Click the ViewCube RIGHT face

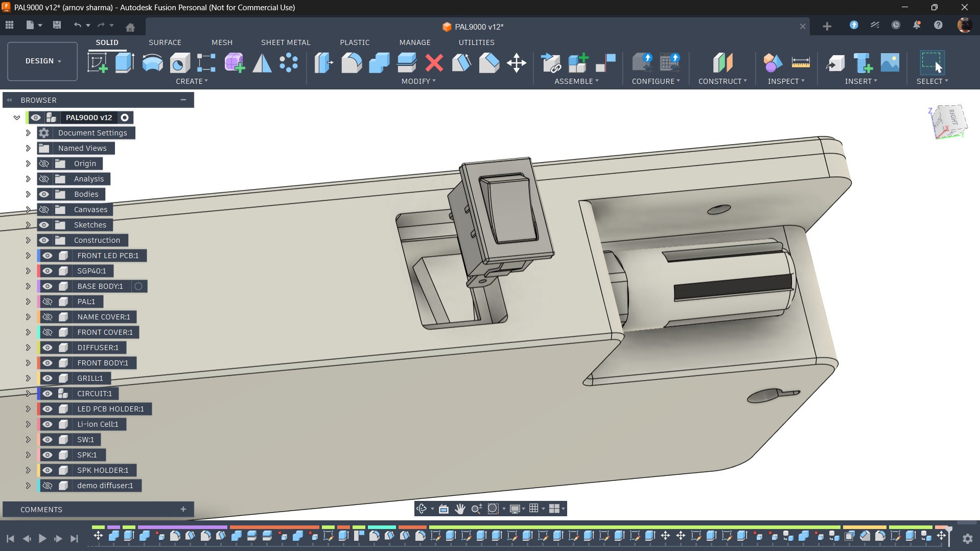(x=953, y=117)
